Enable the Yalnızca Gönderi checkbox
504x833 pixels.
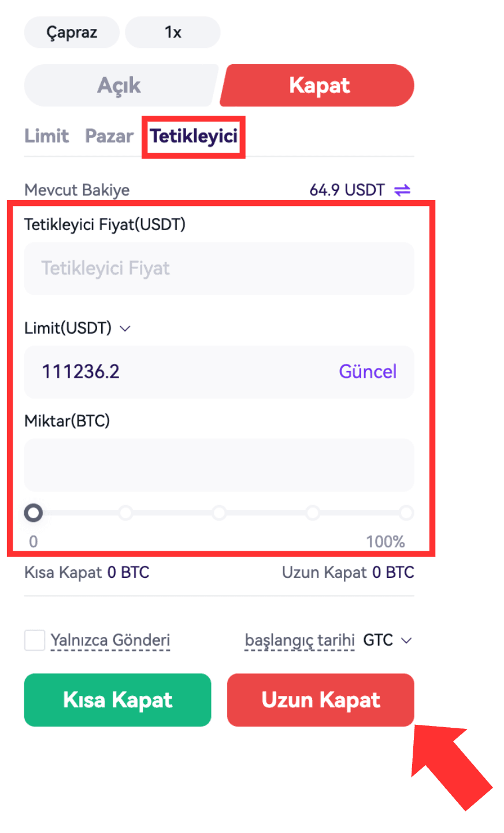(x=35, y=640)
